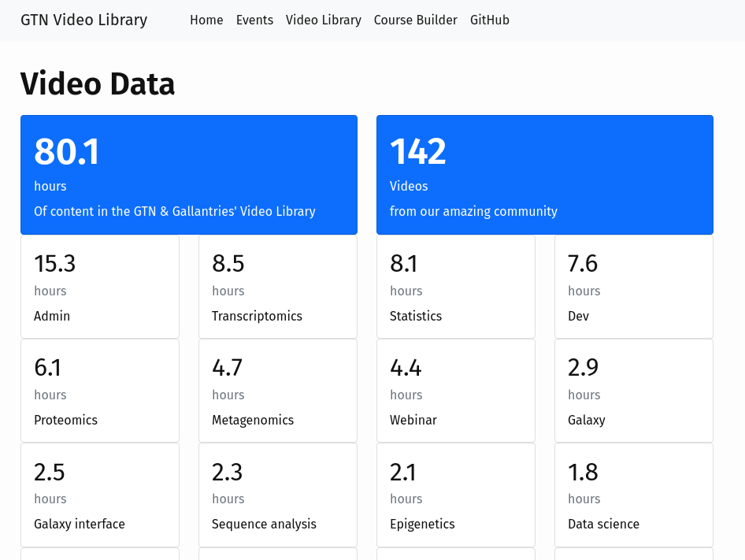Select the Epigenetics label
Viewport: 745px width, 560px height.
(422, 524)
